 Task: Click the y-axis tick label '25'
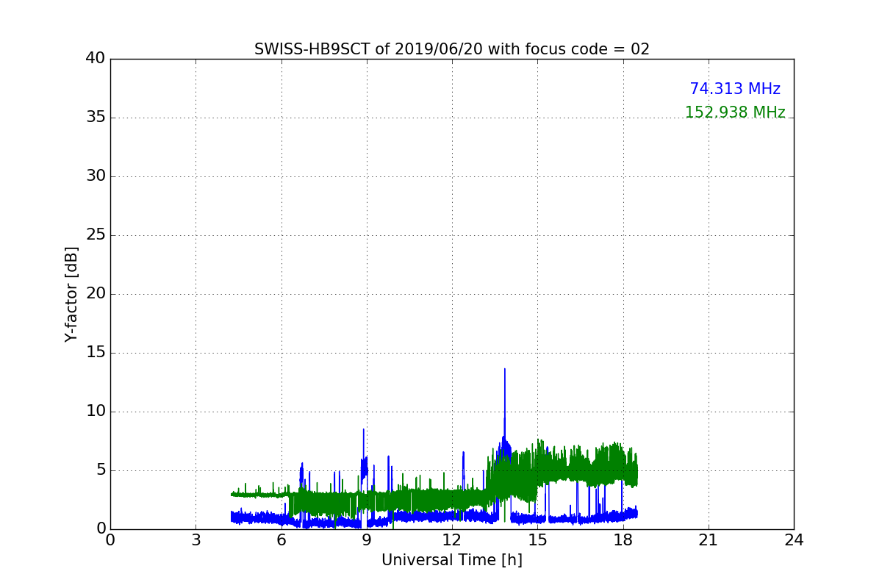96,235
